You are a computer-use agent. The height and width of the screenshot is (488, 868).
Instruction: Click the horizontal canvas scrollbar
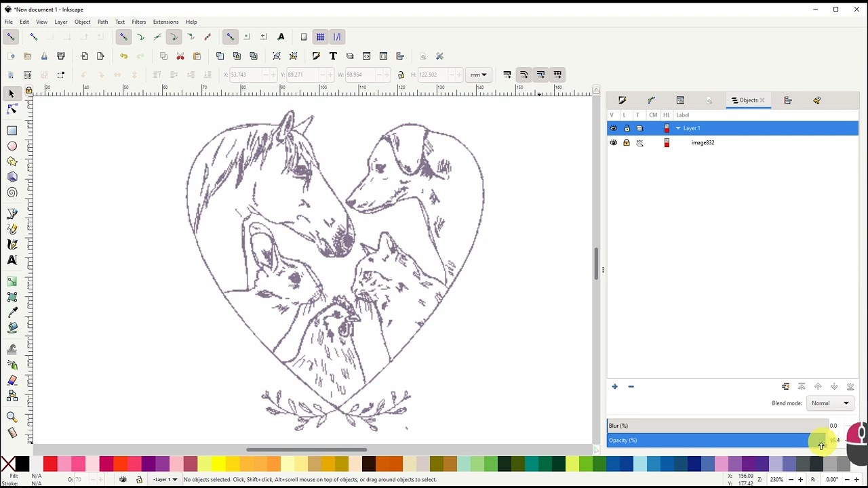[307, 449]
